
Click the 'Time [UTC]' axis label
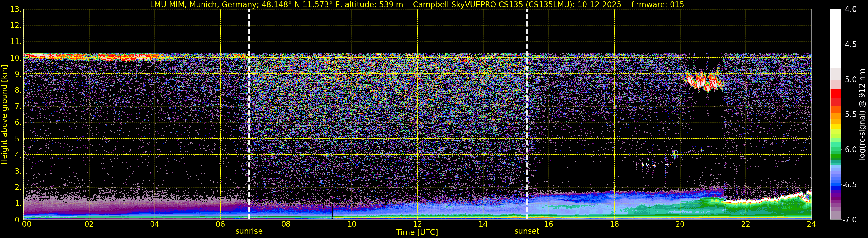coord(417,232)
